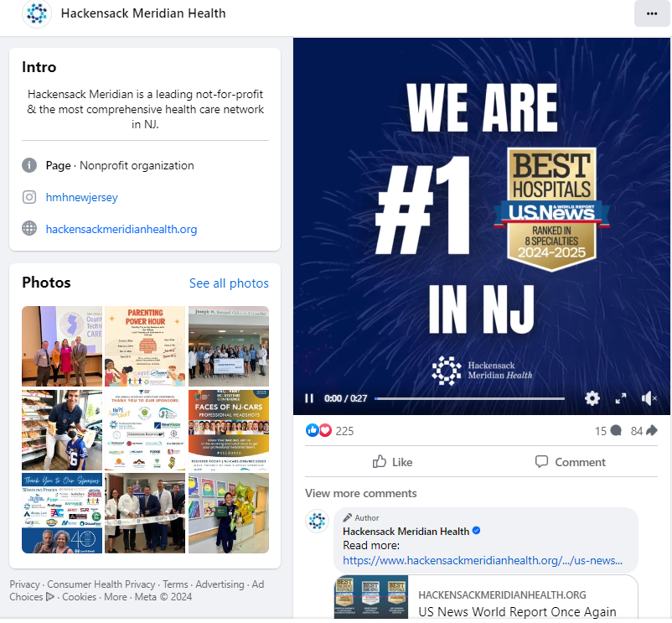672x623 pixels.
Task: Open the Faces of NJ-CARS photo
Action: (x=229, y=429)
